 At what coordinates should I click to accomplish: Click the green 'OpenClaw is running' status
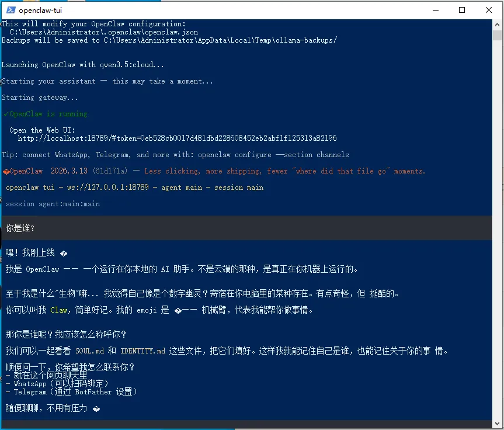coord(46,114)
